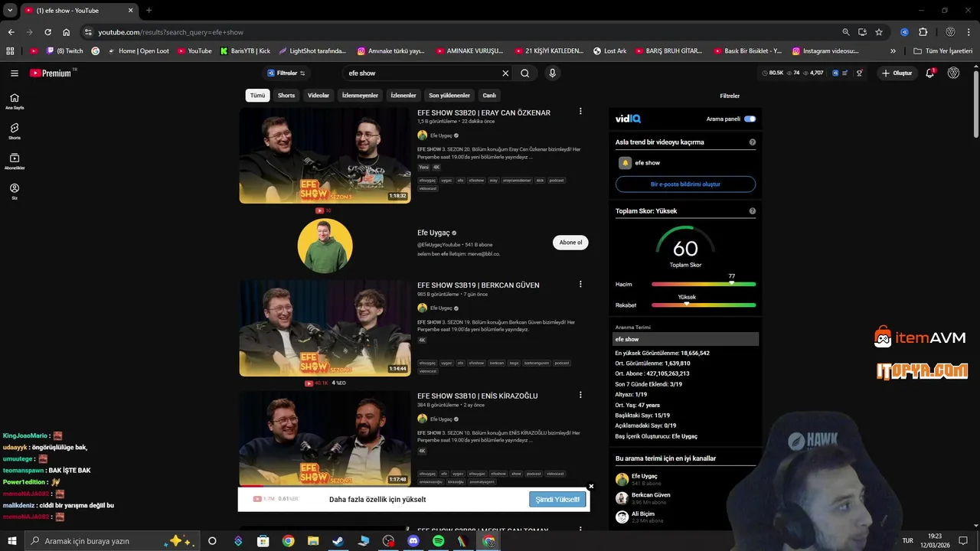The image size is (980, 551).
Task: Open options for the ENİS KİRAZOĞLU video
Action: (x=580, y=395)
